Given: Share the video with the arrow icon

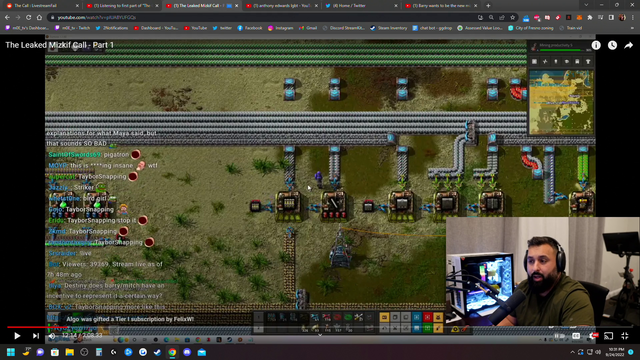Looking at the screenshot, I should (x=629, y=45).
